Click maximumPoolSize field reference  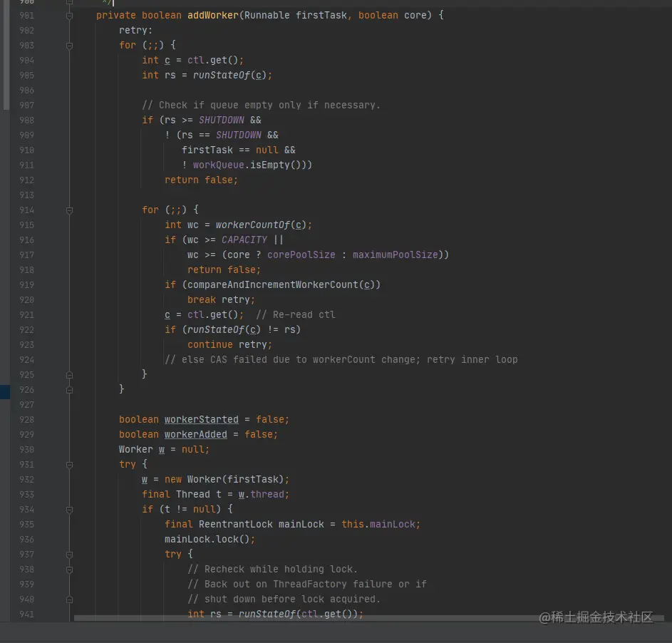(395, 255)
